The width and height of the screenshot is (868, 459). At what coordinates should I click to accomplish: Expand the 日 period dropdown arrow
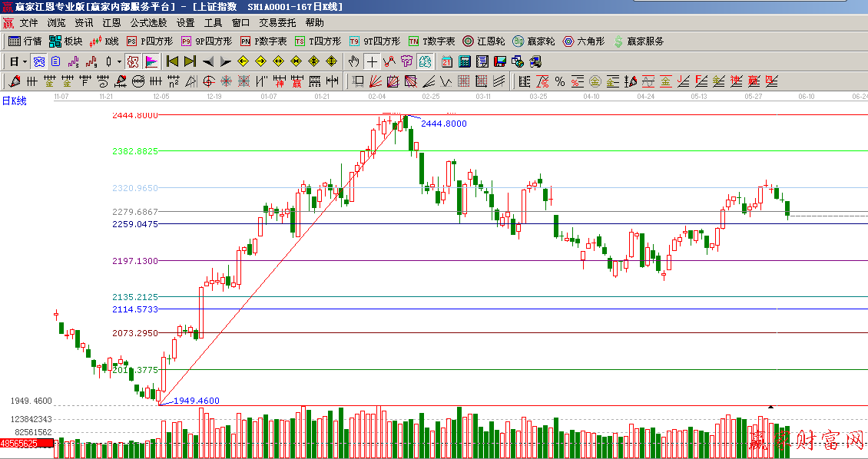pos(25,61)
